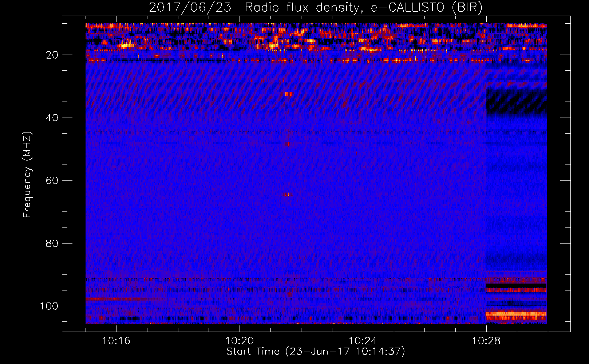Click the 10:24 time tick label
This screenshot has height=364, width=589.
(363, 341)
